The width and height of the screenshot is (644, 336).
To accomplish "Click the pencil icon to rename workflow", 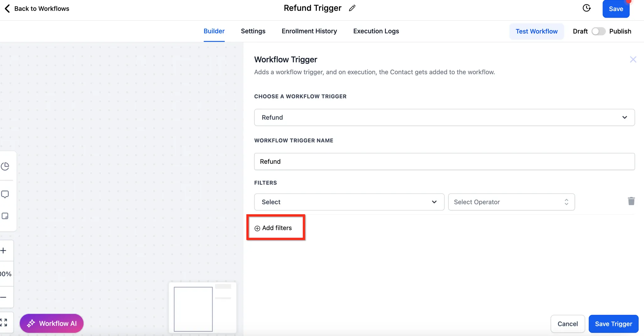I will [x=352, y=8].
